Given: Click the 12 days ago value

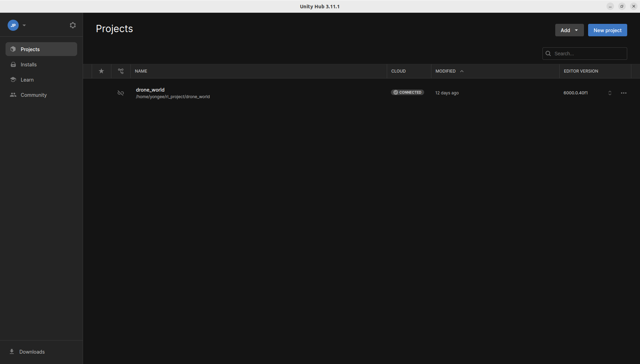Looking at the screenshot, I should click(x=447, y=93).
